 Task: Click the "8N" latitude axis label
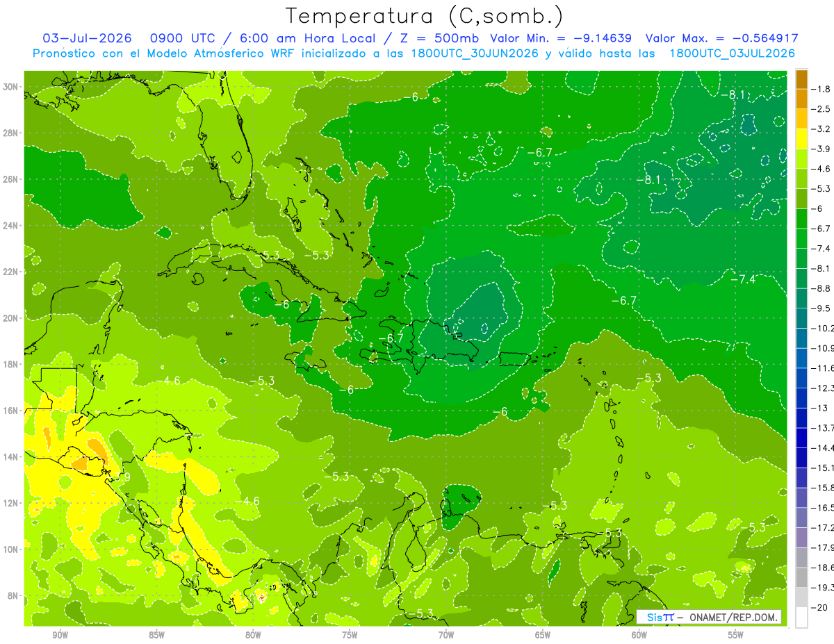[x=13, y=595]
